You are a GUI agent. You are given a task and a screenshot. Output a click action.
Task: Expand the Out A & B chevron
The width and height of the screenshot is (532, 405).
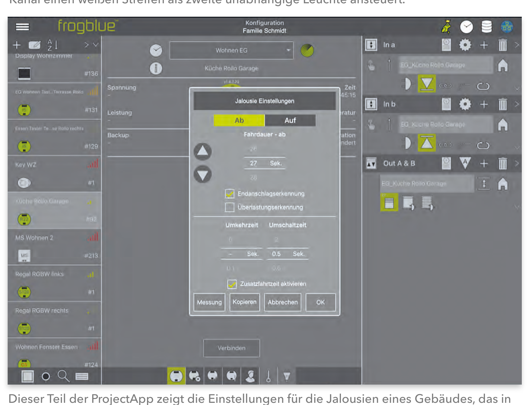click(x=517, y=164)
